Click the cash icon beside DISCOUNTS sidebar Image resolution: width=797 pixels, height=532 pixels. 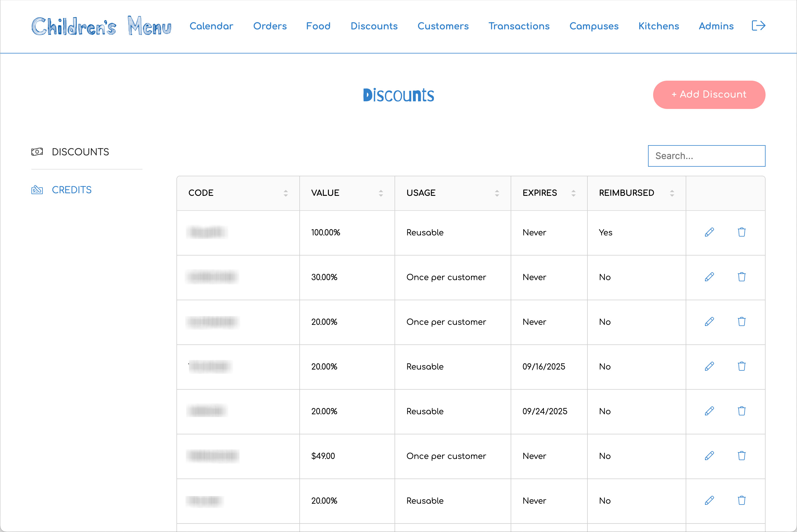[37, 152]
